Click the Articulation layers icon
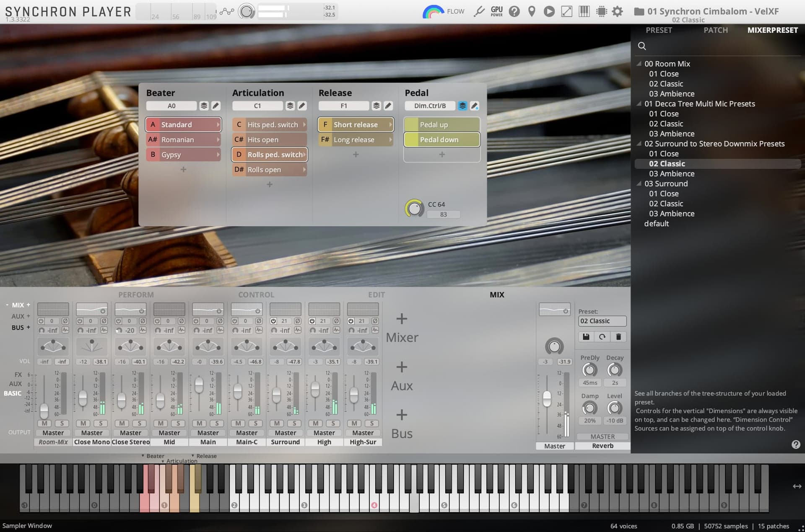The image size is (805, 532). (x=290, y=106)
